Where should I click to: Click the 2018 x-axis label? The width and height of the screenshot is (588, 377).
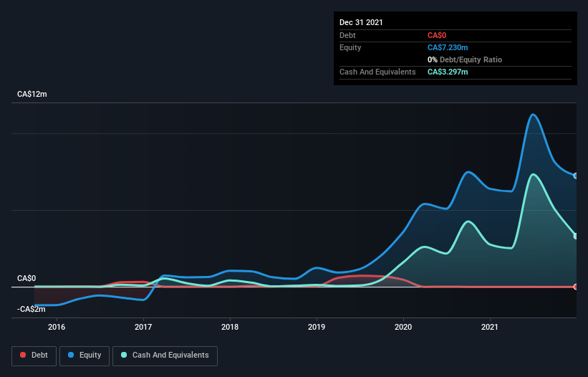pos(230,327)
